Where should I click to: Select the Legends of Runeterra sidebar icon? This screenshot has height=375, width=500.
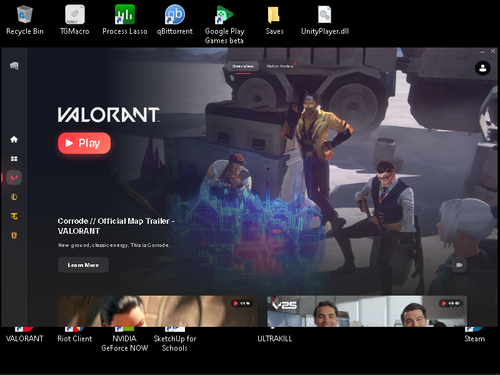coord(14,236)
